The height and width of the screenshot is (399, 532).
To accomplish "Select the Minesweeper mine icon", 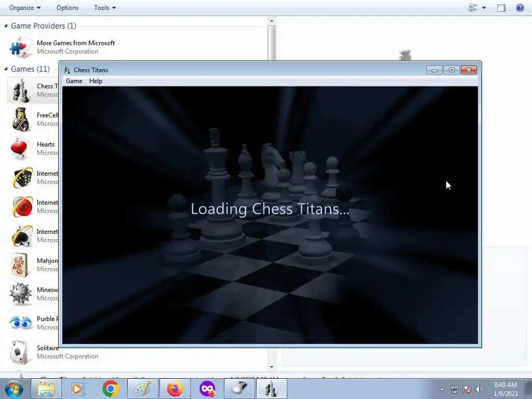I will 21,294.
